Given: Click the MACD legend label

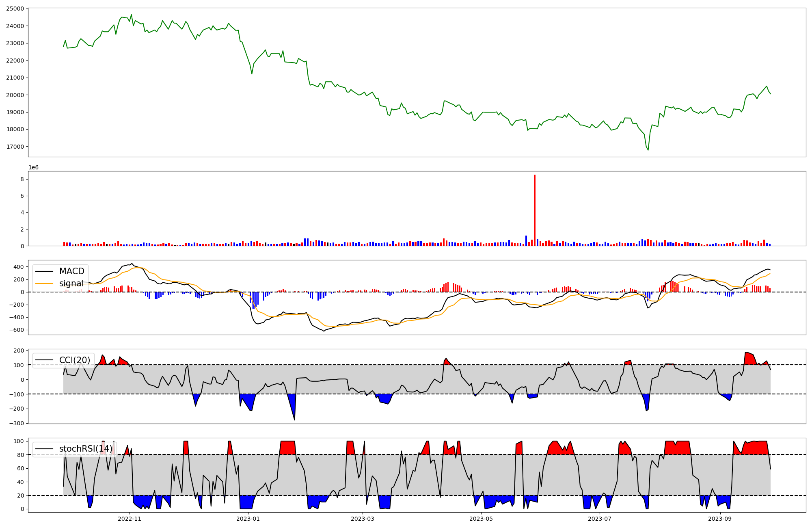Looking at the screenshot, I should click(72, 271).
